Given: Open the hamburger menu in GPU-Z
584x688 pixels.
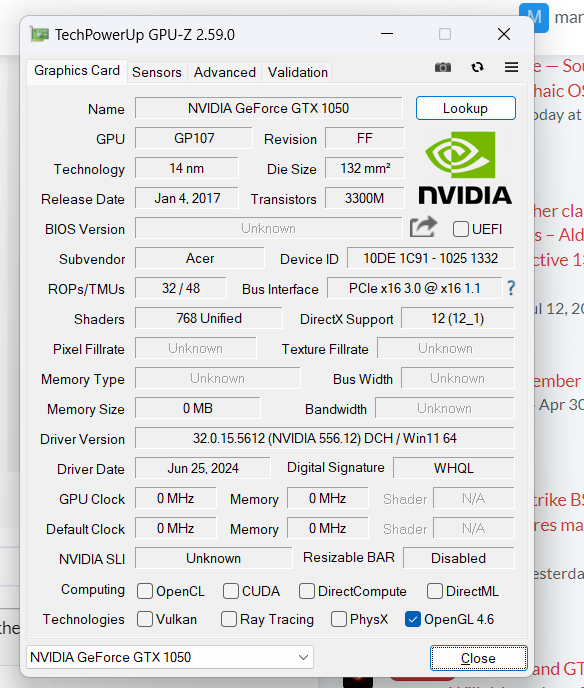Looking at the screenshot, I should tap(511, 67).
